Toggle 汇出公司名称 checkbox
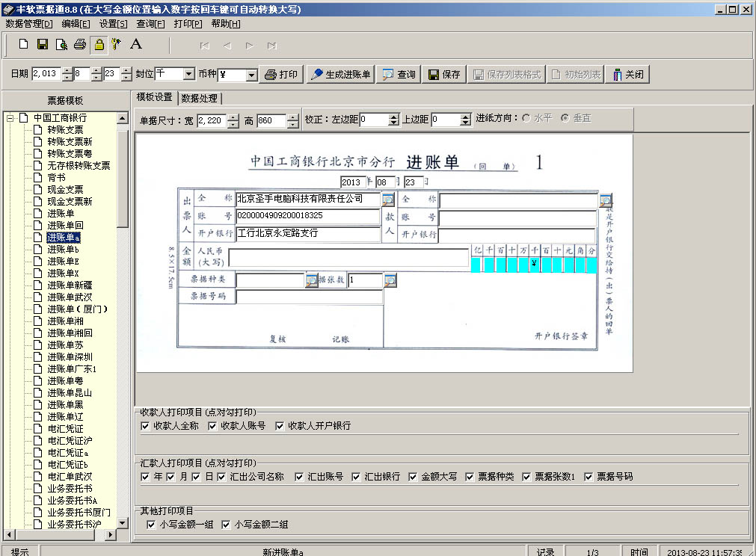Viewport: 756px width, 556px height. coord(221,477)
